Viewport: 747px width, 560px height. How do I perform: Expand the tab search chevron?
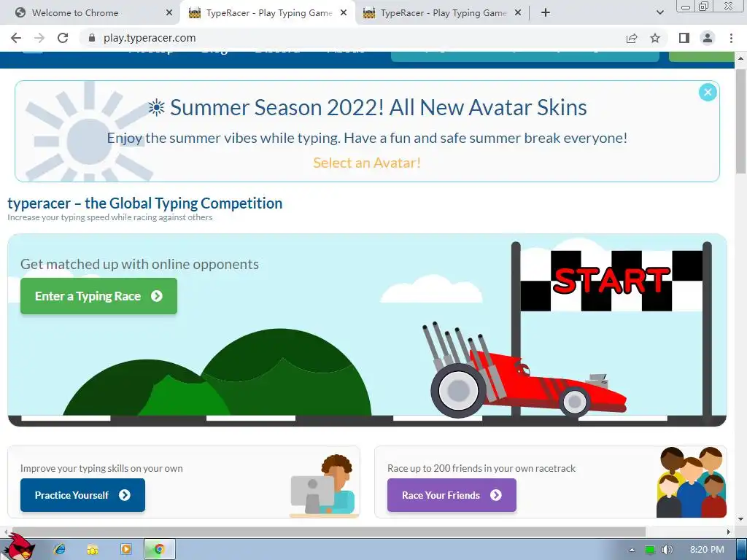pos(659,13)
